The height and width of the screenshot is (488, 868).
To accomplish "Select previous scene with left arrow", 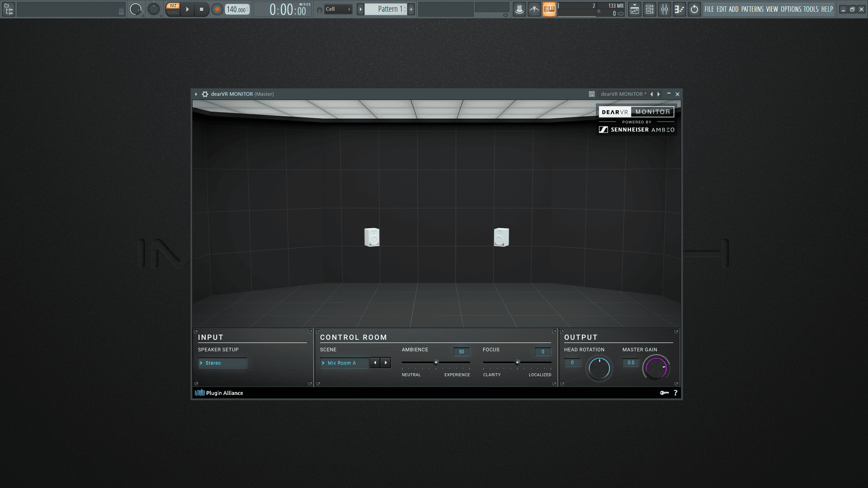I will pos(375,363).
